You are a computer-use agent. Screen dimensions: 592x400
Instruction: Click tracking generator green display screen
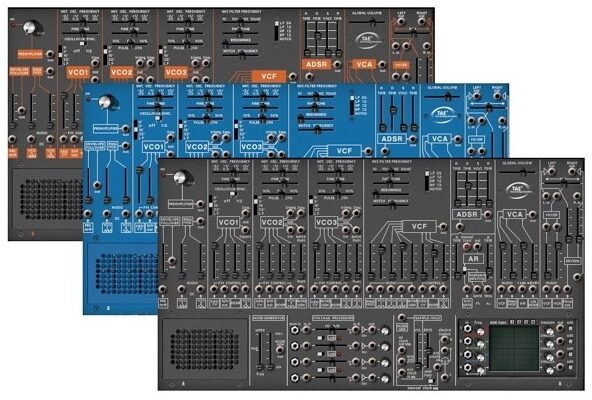514,348
